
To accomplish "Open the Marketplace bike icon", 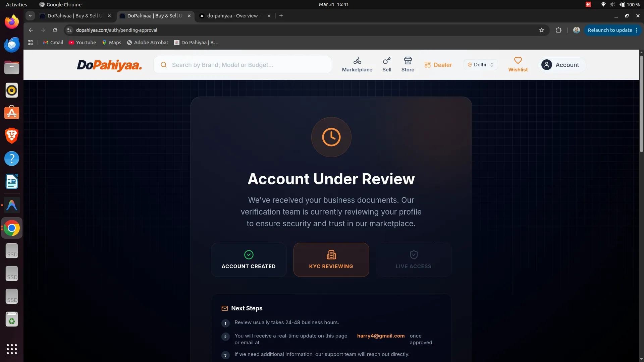I will 357,61.
